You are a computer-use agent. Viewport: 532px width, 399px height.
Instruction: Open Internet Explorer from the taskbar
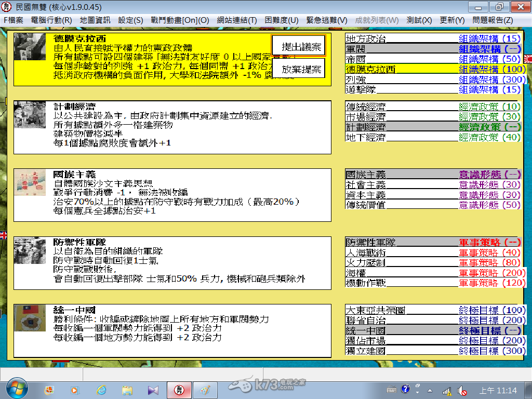coord(101,389)
